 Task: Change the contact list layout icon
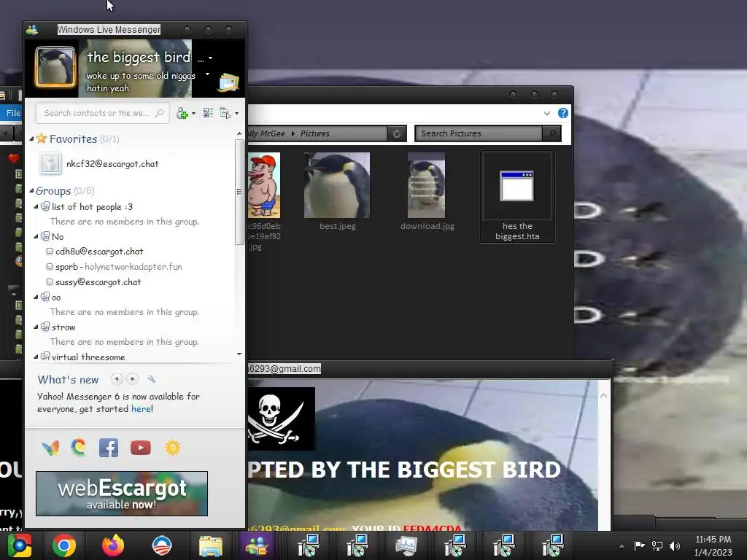208,113
